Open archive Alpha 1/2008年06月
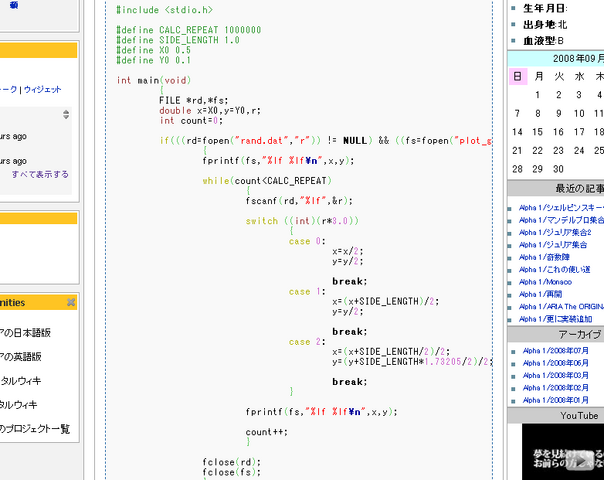 tap(555, 363)
